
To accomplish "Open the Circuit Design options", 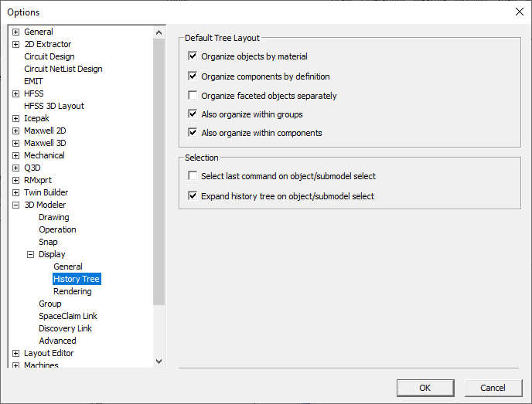I will tap(49, 56).
